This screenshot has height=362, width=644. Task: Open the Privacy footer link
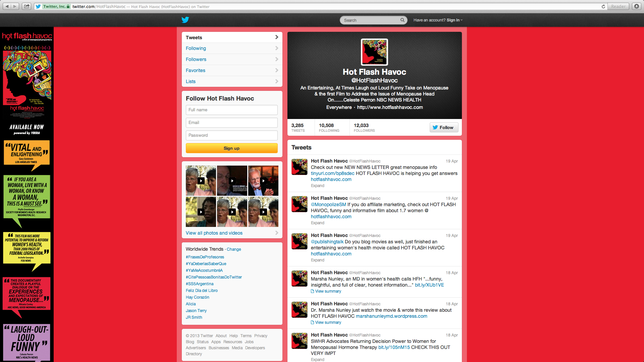pyautogui.click(x=261, y=336)
